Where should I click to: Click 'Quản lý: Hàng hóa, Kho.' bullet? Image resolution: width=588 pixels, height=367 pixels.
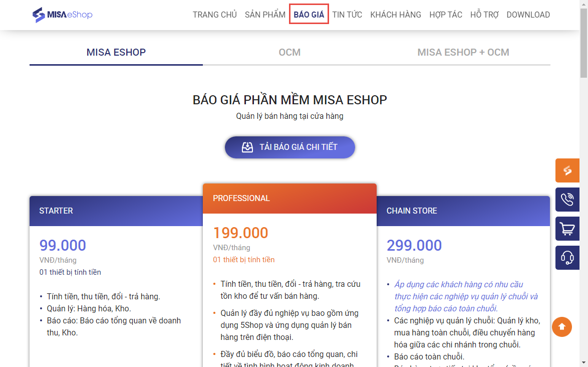pyautogui.click(x=89, y=308)
